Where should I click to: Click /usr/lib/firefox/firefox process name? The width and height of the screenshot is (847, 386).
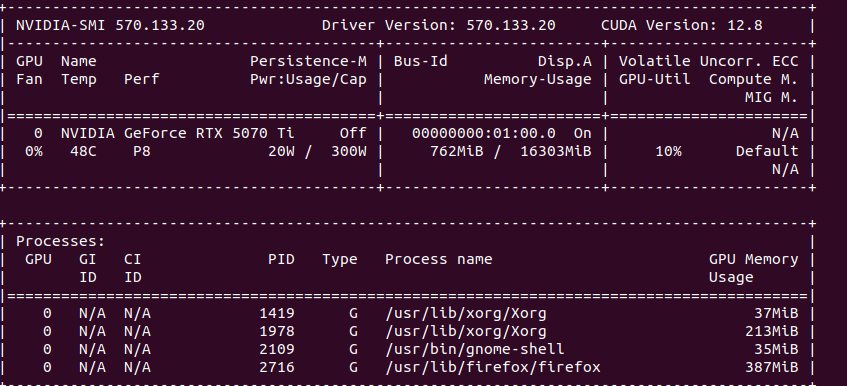pos(493,368)
